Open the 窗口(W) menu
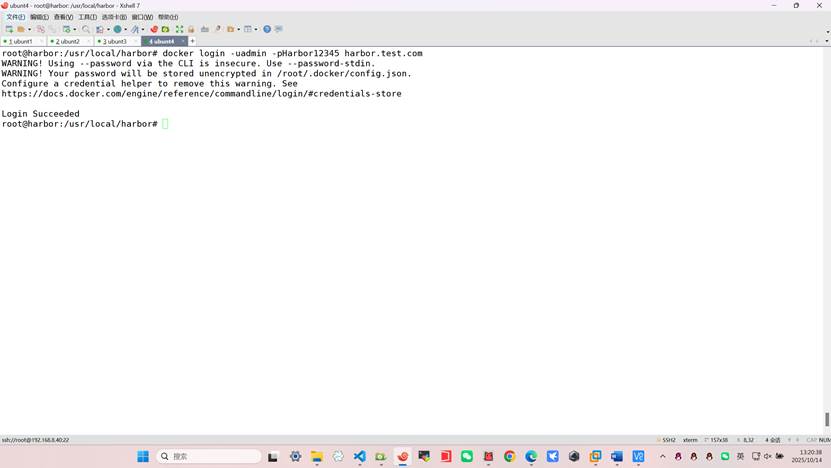This screenshot has width=831, height=468. (142, 17)
